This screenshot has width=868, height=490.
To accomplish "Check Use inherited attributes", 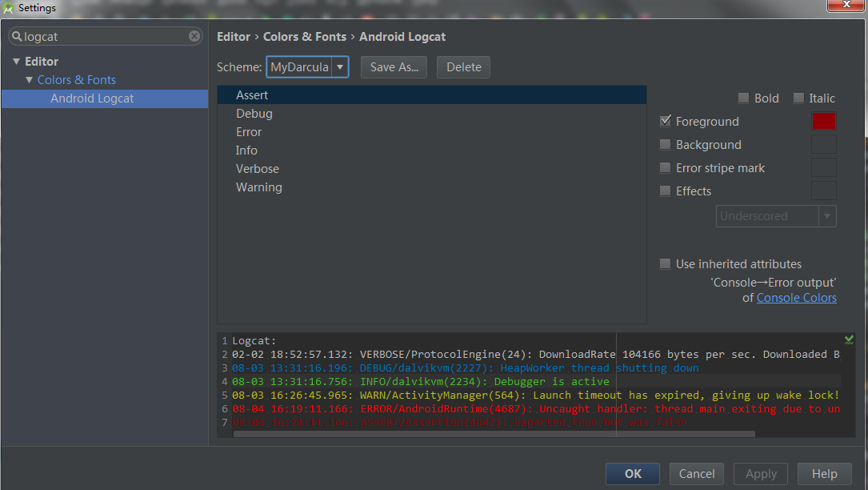I will point(666,264).
